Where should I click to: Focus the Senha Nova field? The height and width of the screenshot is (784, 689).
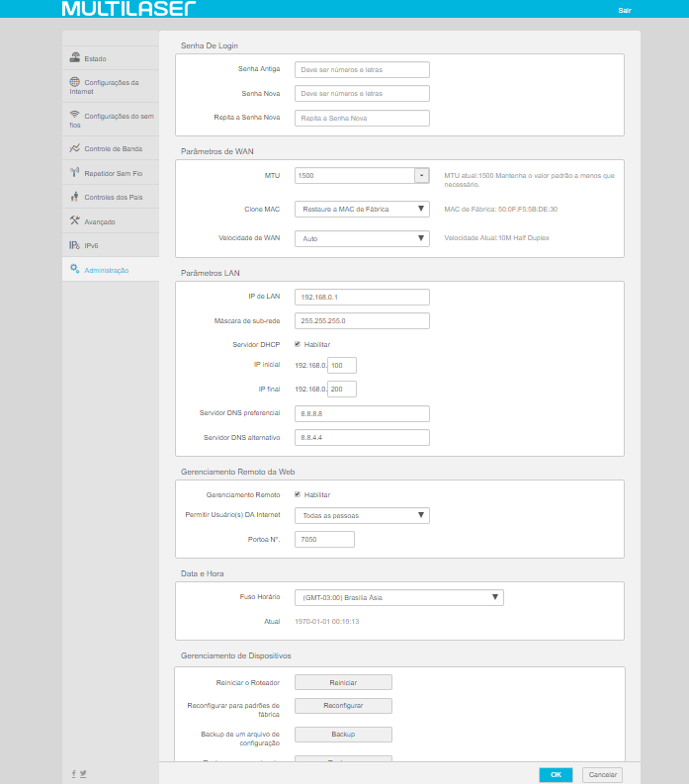click(x=362, y=94)
